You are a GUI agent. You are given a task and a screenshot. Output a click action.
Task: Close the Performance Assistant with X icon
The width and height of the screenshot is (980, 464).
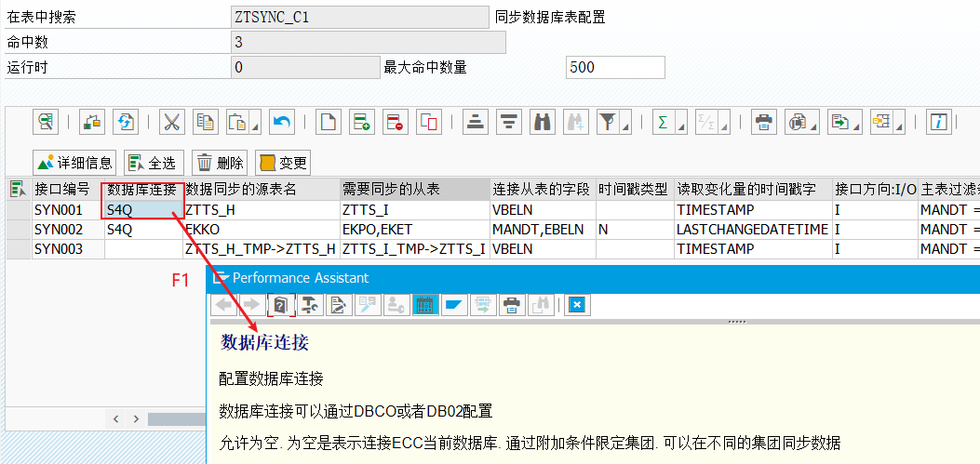pyautogui.click(x=578, y=305)
